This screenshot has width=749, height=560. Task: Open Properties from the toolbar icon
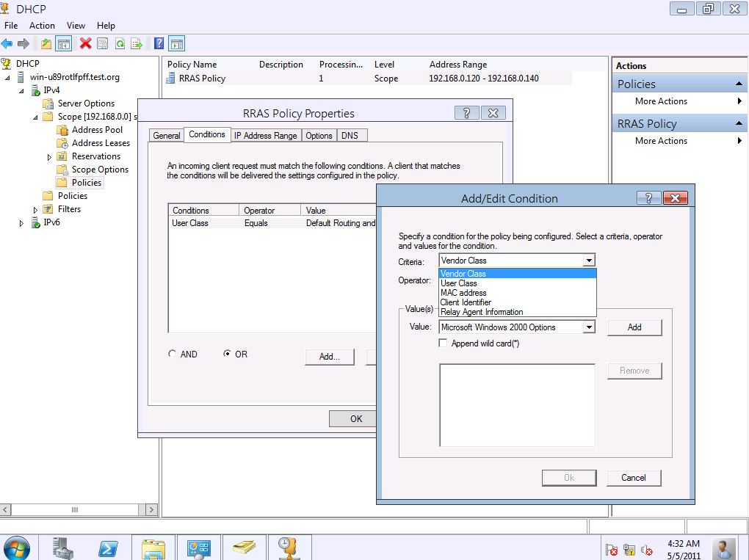(102, 44)
